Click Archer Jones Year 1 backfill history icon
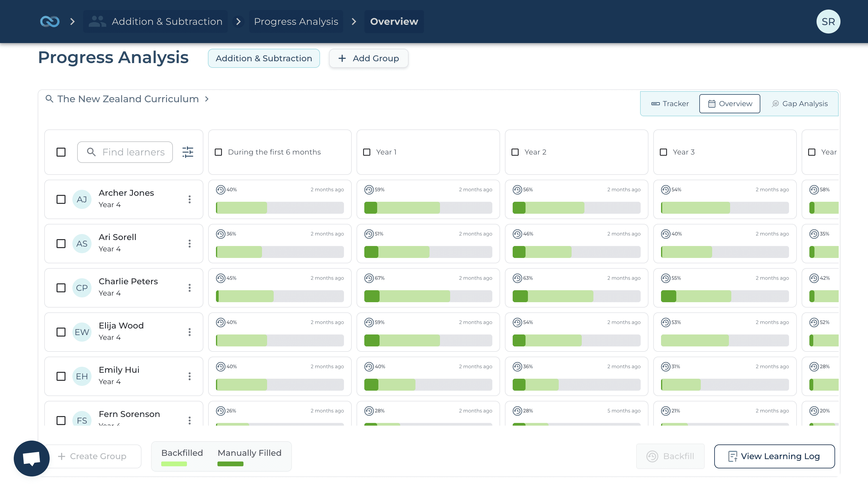868x489 pixels. point(368,190)
